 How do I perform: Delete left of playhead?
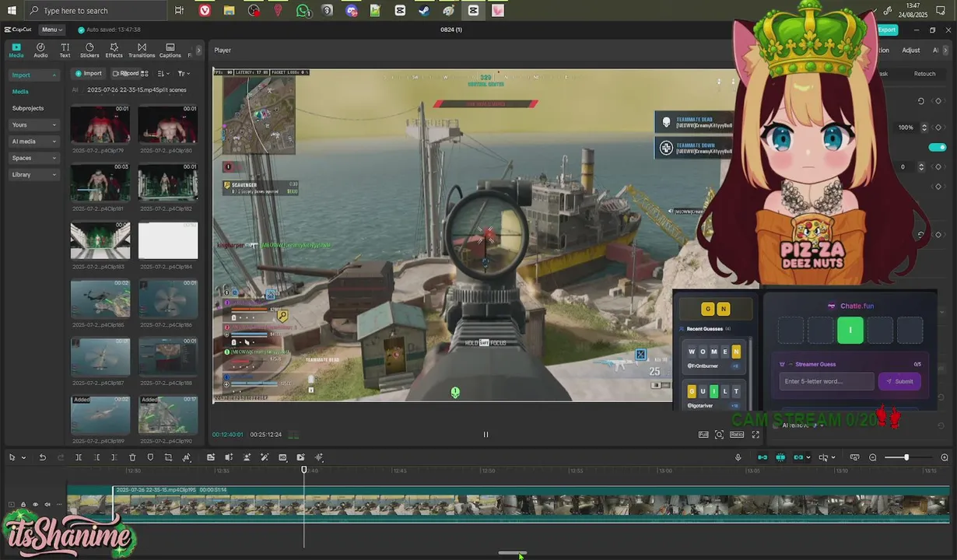[96, 457]
